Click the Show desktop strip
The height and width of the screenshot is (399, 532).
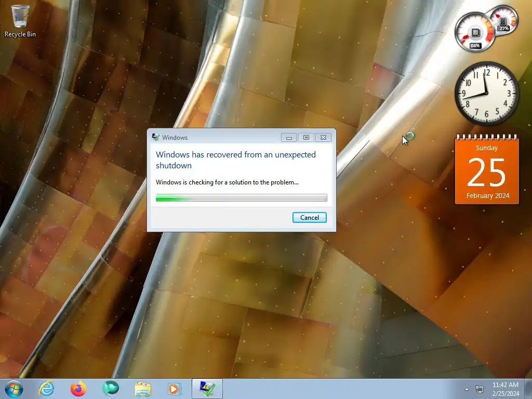528,389
